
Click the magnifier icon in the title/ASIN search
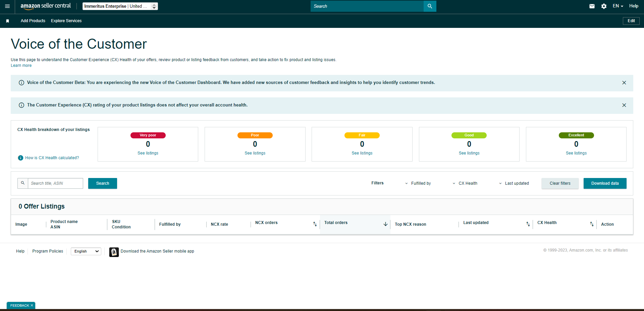[23, 183]
